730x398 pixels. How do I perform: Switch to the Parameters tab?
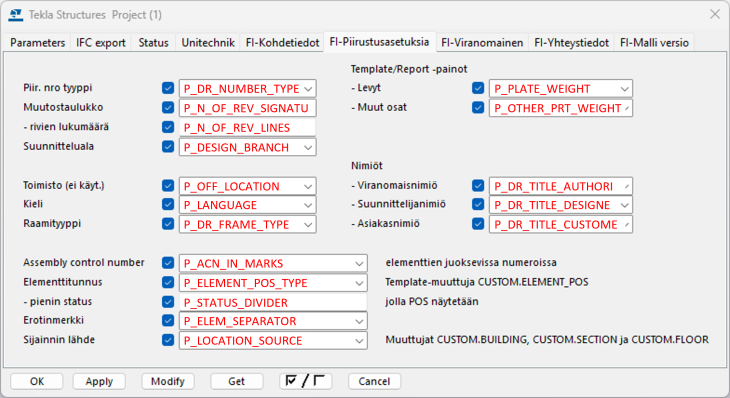[37, 42]
